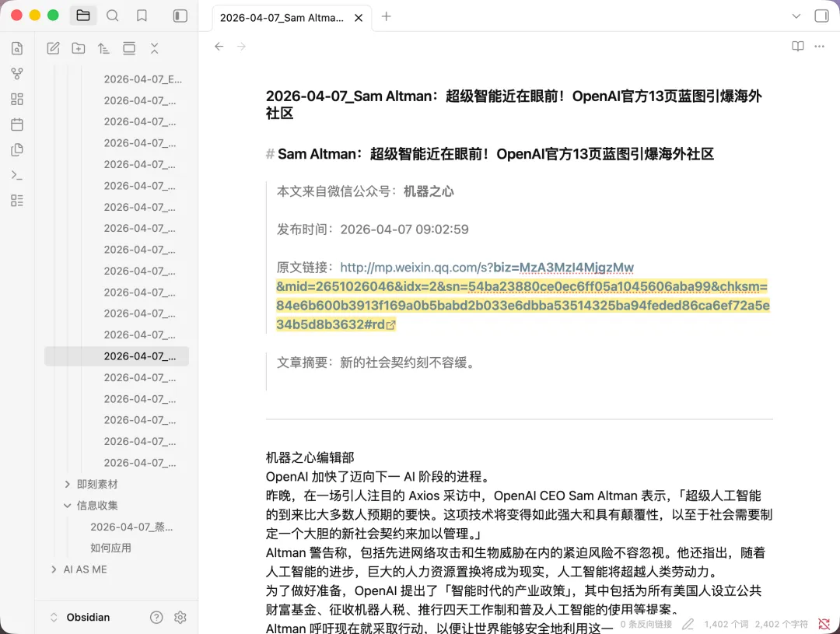
Task: Click the canvas icon in ribbon
Action: point(17,99)
